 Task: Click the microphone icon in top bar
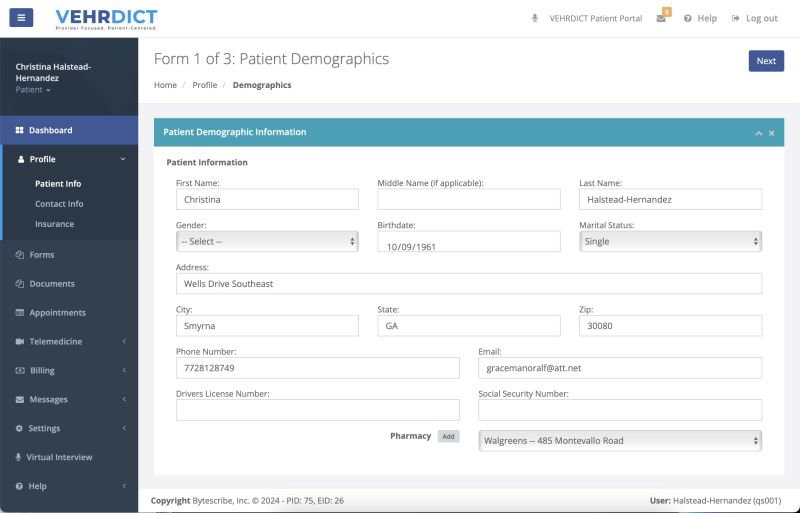[x=535, y=18]
